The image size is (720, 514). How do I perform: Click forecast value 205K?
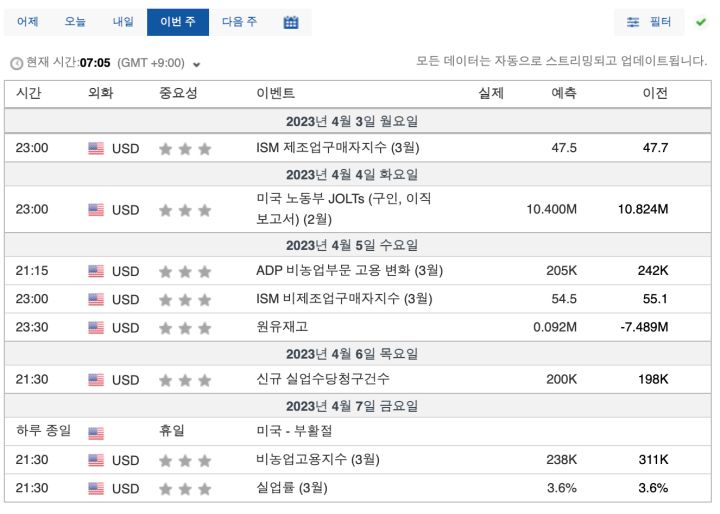[562, 271]
